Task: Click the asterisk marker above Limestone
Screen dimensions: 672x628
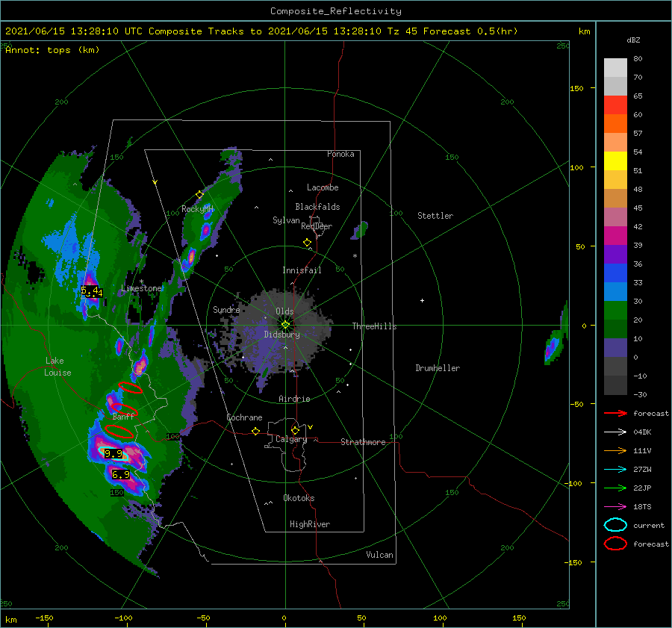Action: pyautogui.click(x=141, y=282)
